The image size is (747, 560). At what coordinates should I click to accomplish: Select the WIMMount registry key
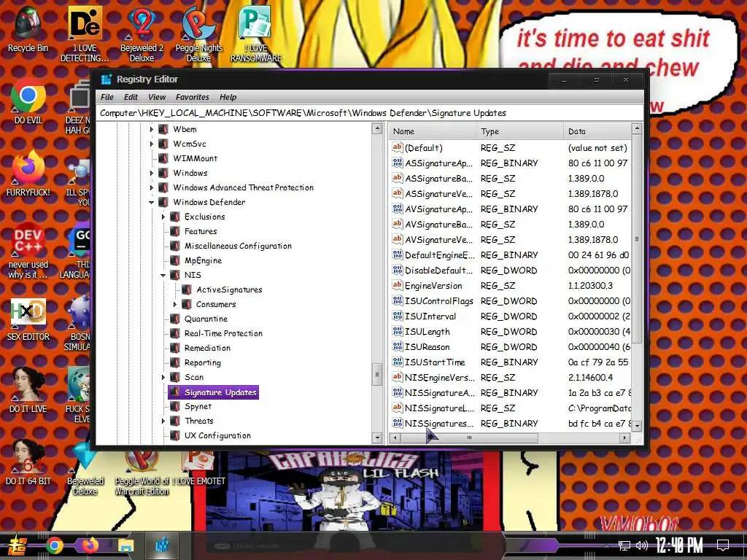[x=195, y=158]
